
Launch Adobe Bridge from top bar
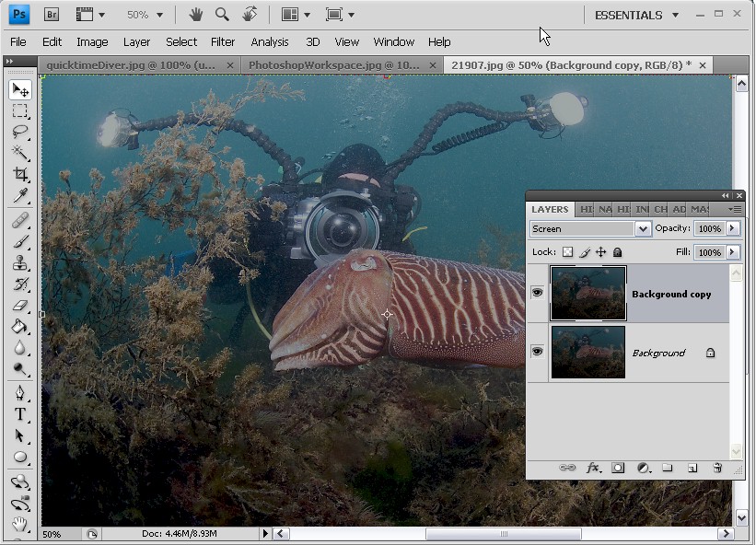(52, 15)
